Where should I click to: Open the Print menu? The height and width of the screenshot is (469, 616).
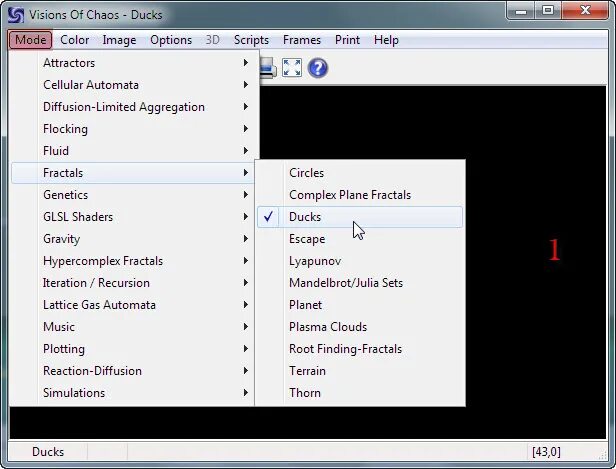point(347,40)
